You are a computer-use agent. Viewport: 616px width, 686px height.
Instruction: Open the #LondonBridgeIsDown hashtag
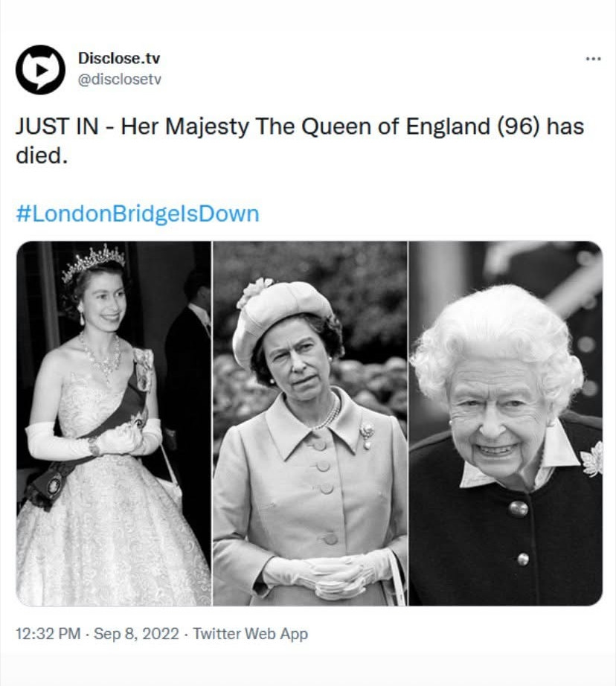pos(138,214)
